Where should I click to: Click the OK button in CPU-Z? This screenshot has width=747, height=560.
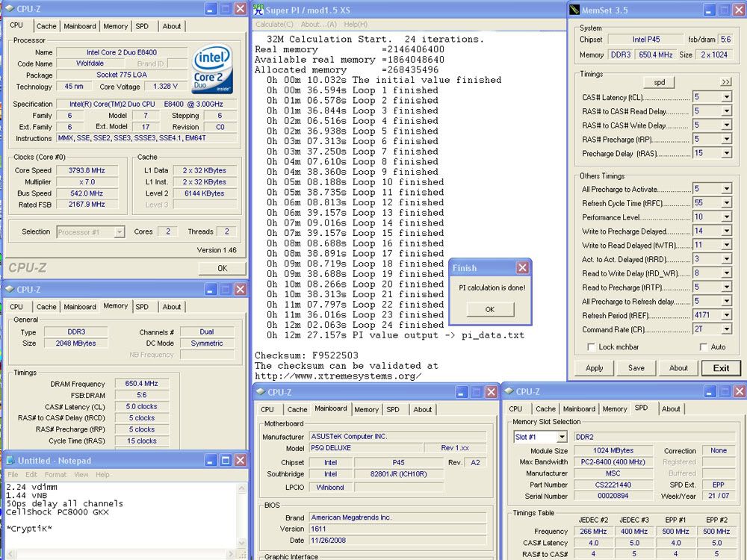tap(222, 268)
